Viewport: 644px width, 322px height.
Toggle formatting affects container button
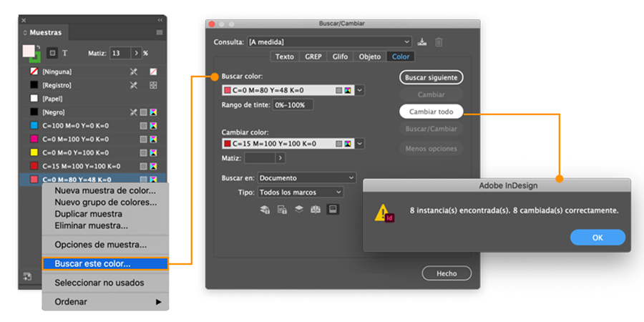click(x=52, y=53)
